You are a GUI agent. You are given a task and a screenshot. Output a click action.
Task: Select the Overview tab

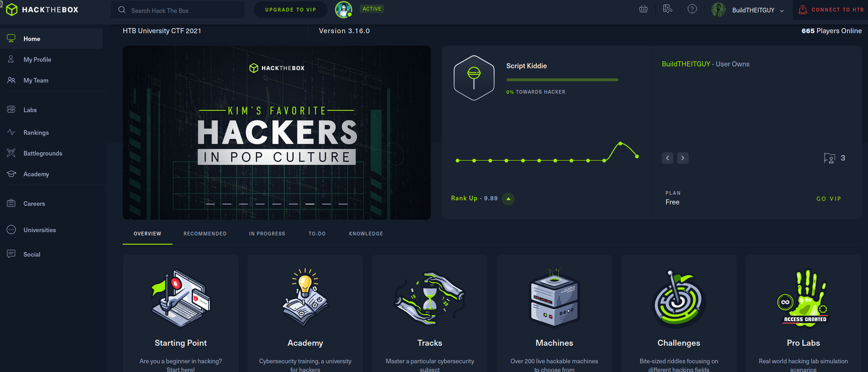[x=148, y=234]
